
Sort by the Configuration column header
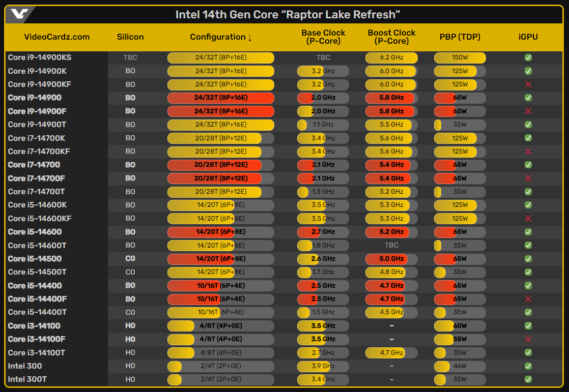coord(221,37)
